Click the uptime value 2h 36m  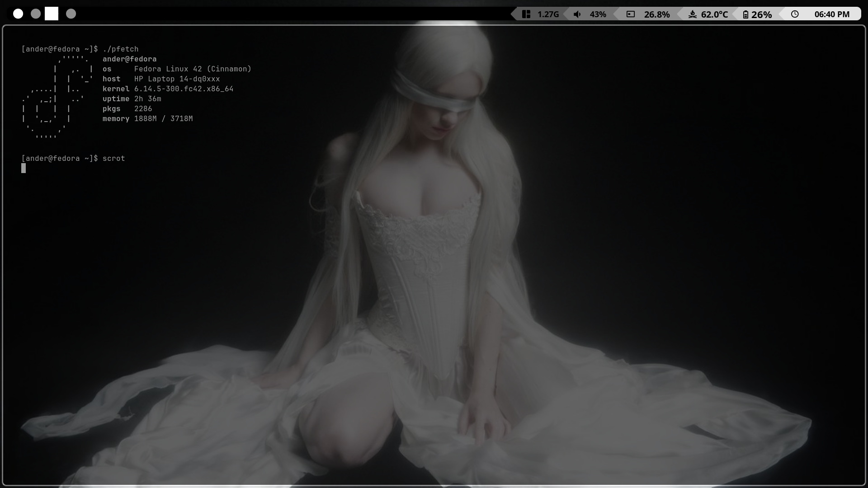click(147, 99)
